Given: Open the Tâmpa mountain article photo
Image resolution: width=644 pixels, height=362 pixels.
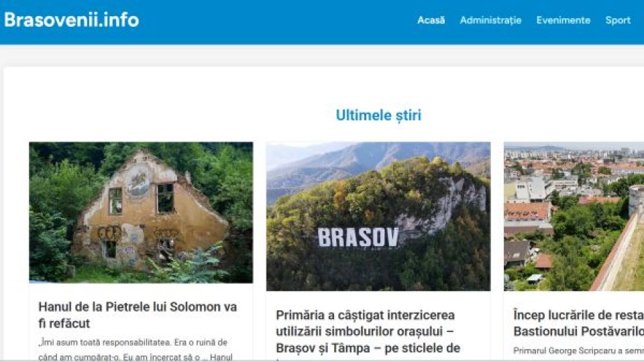Looking at the screenshot, I should (x=378, y=217).
